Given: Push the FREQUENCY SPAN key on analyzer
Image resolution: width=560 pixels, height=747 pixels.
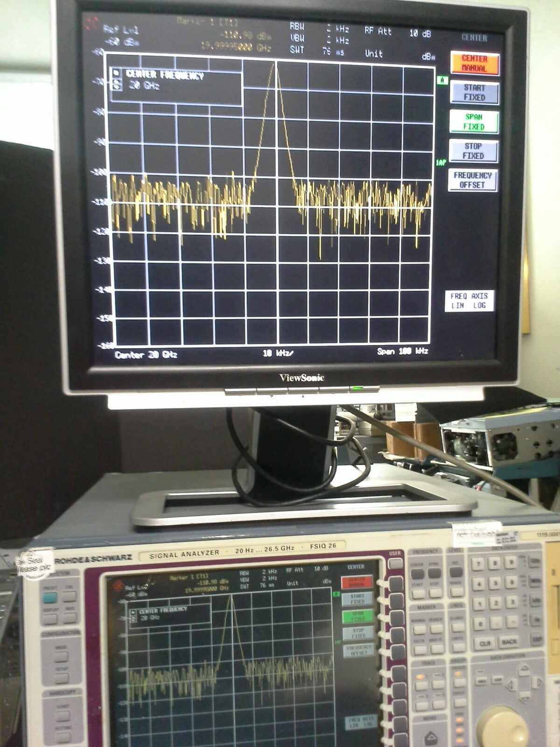Looking at the screenshot, I should pyautogui.click(x=434, y=573).
